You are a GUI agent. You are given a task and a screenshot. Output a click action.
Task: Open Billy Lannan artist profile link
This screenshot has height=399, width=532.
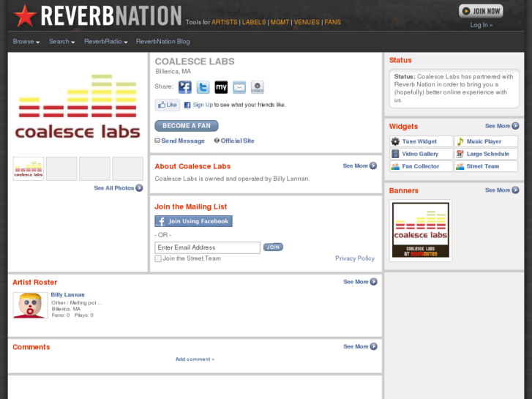click(x=68, y=295)
